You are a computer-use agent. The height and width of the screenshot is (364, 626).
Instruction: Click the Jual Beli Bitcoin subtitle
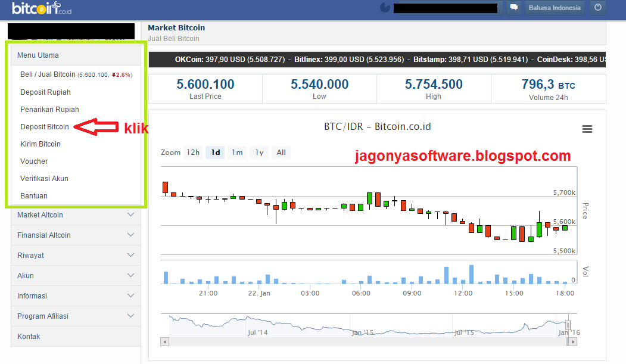coord(173,39)
